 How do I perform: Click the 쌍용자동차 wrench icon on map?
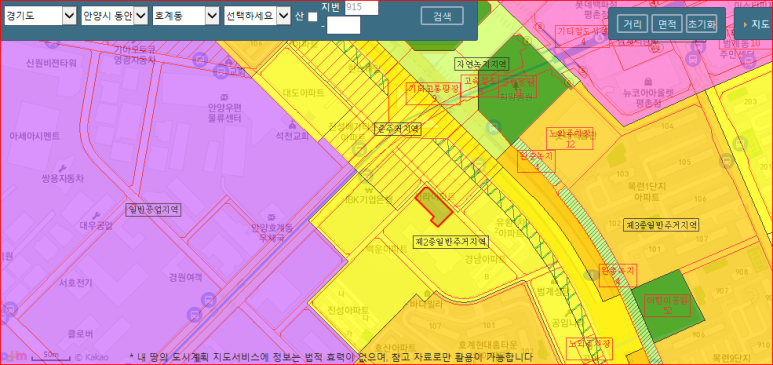(62, 167)
